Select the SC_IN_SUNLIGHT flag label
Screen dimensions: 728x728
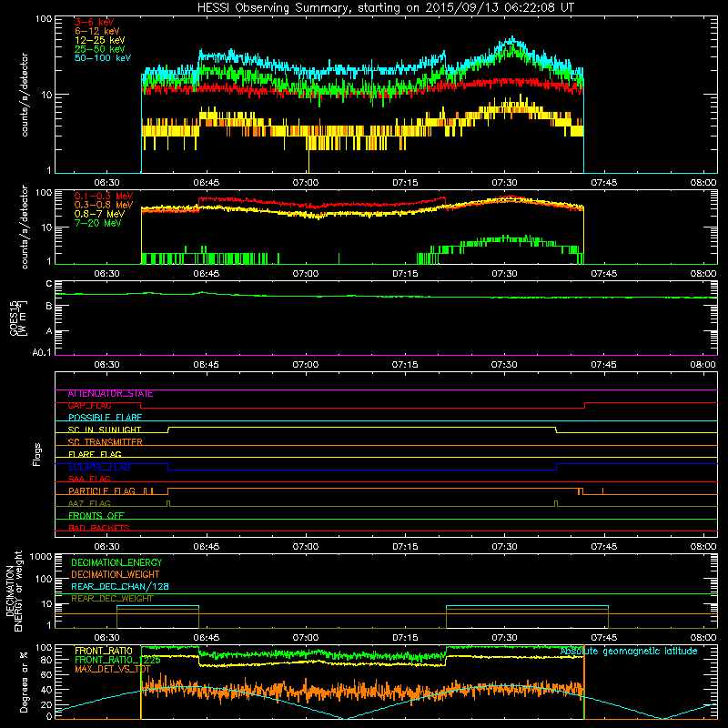tap(105, 430)
